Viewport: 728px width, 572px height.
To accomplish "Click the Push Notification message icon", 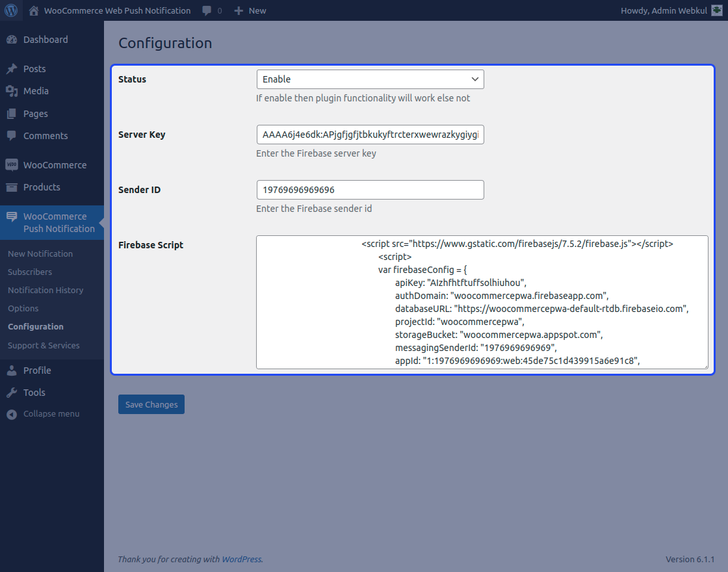I will point(12,216).
